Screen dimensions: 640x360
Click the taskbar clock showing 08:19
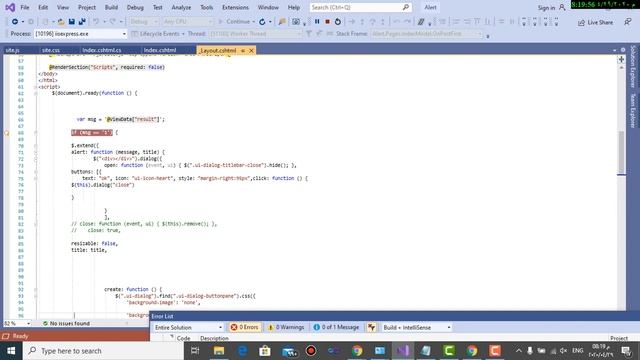pyautogui.click(x=602, y=351)
